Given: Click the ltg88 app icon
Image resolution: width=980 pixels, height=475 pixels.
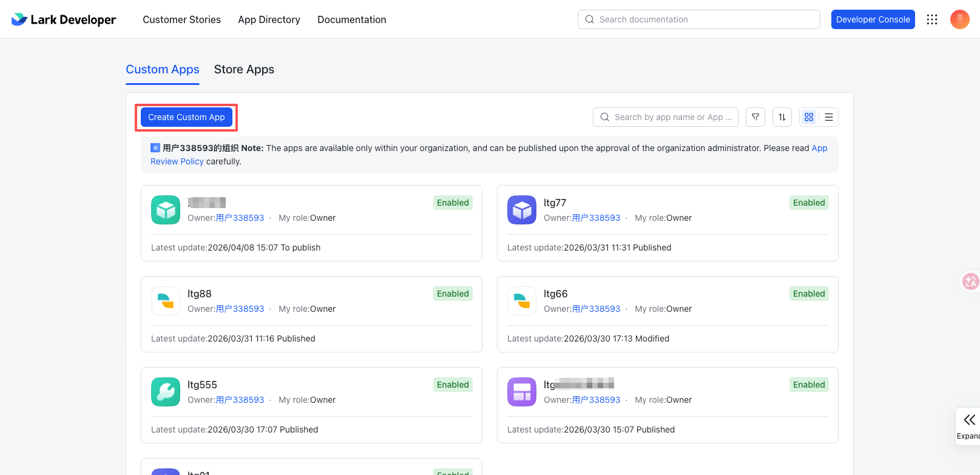Looking at the screenshot, I should point(166,301).
